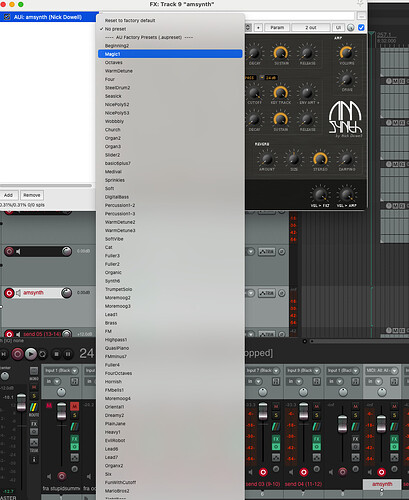Screen dimensions: 409x500
Task: Click the Add FX button
Action: click(9, 195)
